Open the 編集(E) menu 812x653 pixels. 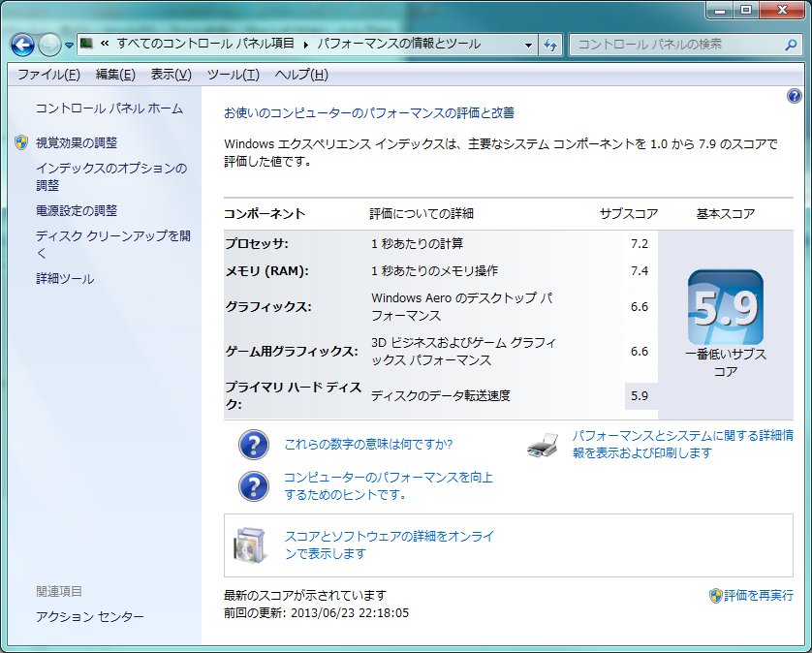tap(115, 75)
